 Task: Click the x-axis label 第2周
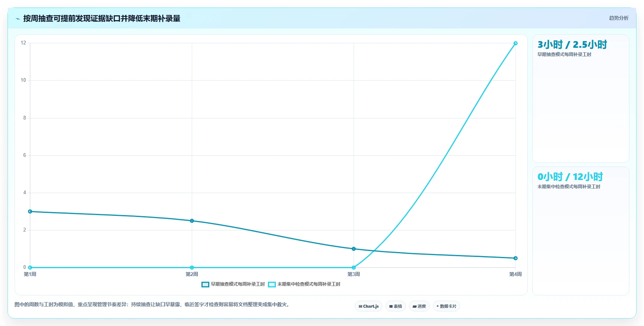192,274
